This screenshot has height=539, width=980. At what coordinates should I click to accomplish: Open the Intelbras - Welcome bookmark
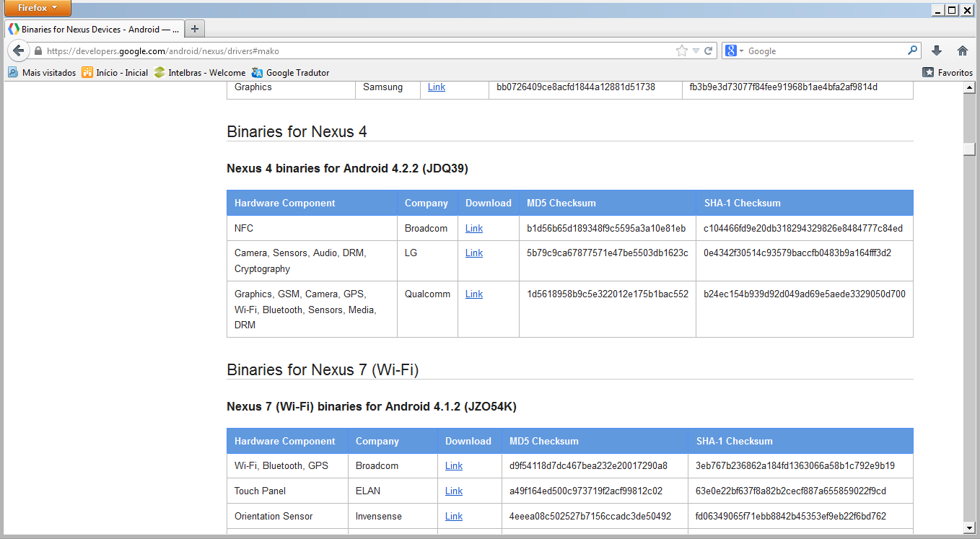pyautogui.click(x=200, y=72)
